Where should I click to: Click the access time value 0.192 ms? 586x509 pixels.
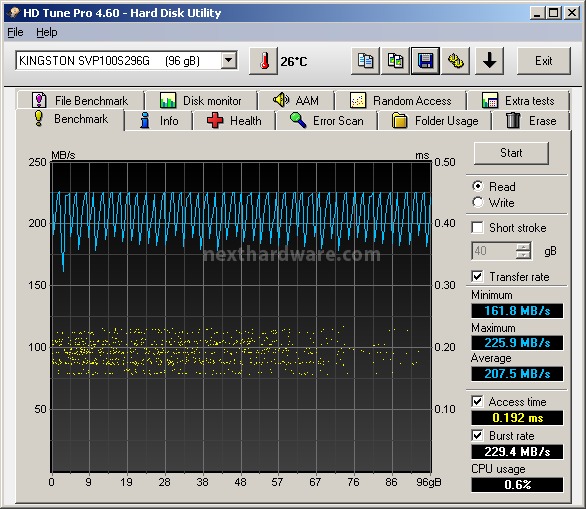coord(517,418)
